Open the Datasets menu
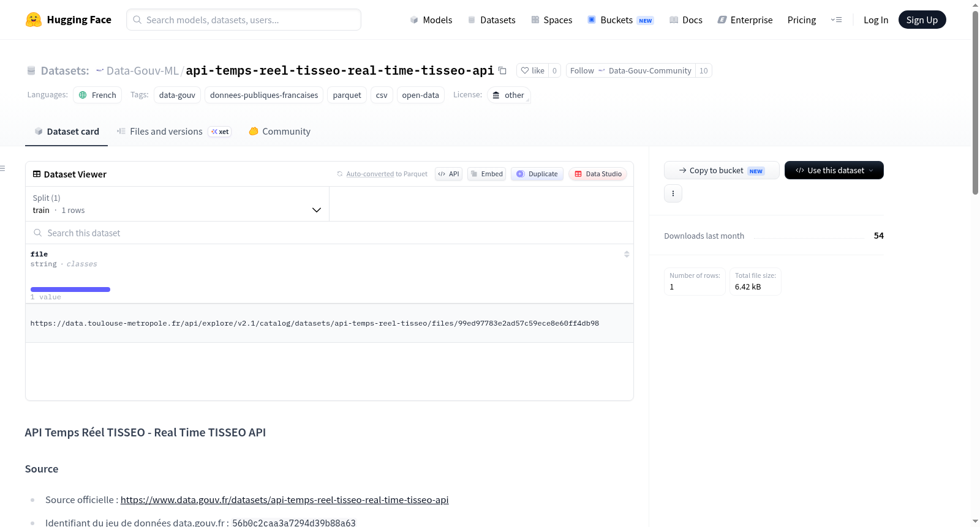980x527 pixels. coord(492,20)
